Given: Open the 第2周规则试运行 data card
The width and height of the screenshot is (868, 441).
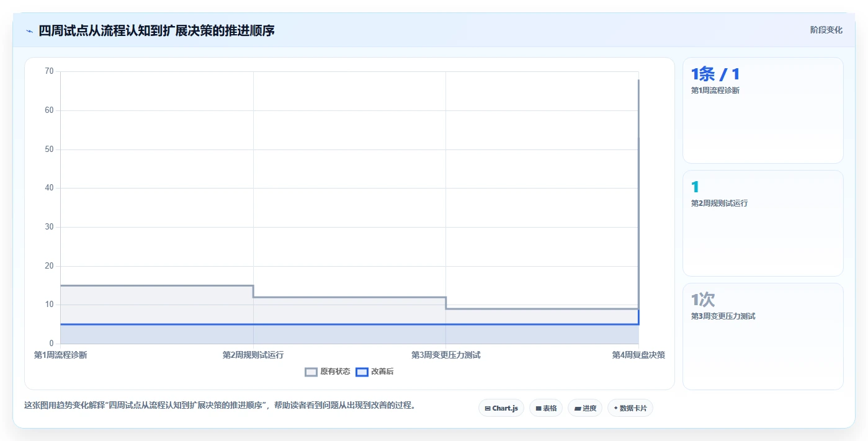Looking at the screenshot, I should [763, 223].
